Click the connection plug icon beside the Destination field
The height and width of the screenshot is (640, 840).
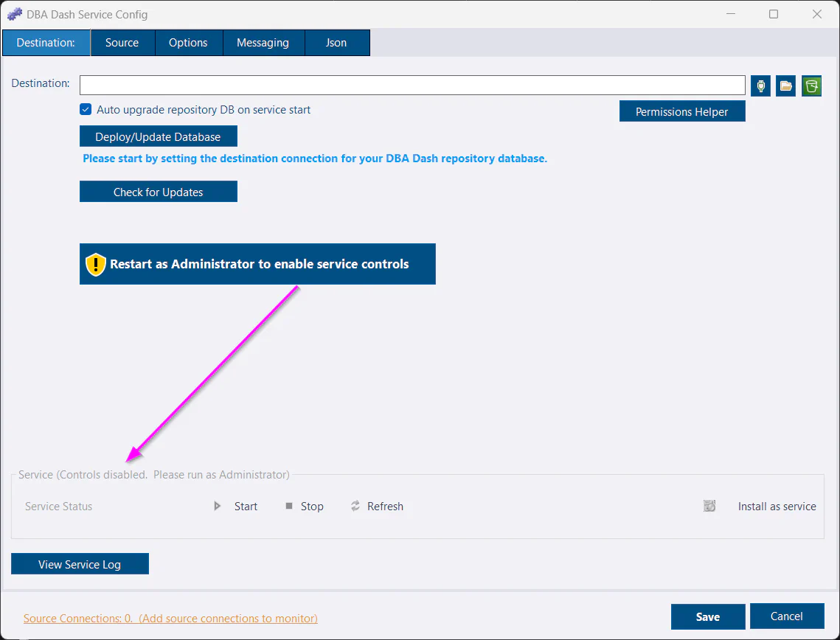click(760, 86)
